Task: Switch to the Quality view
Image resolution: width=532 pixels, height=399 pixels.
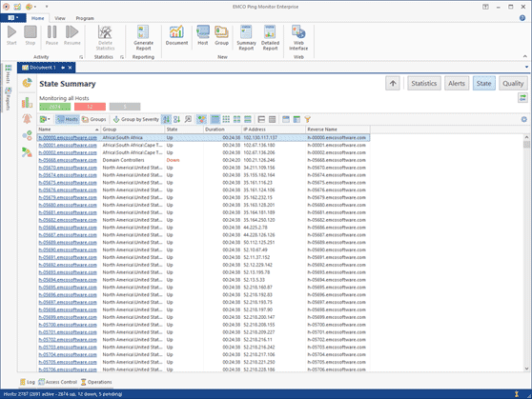Action: [x=513, y=84]
